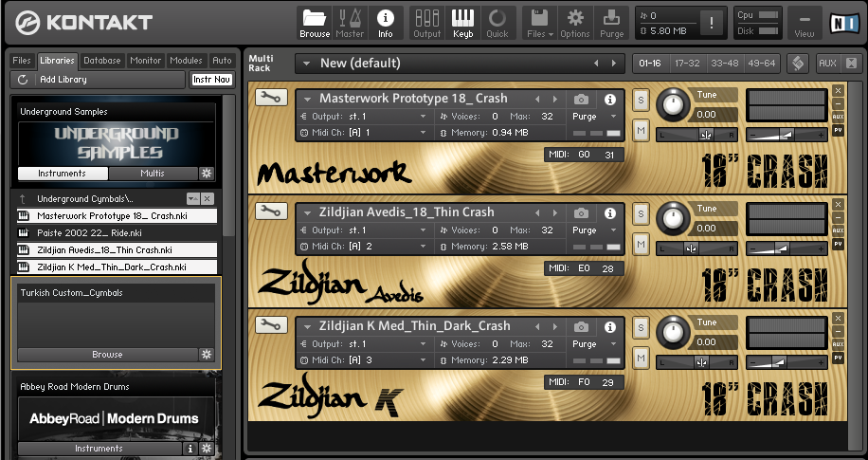Viewport: 868px width, 460px height.
Task: Open the New (default) multi dropdown
Action: coord(306,64)
